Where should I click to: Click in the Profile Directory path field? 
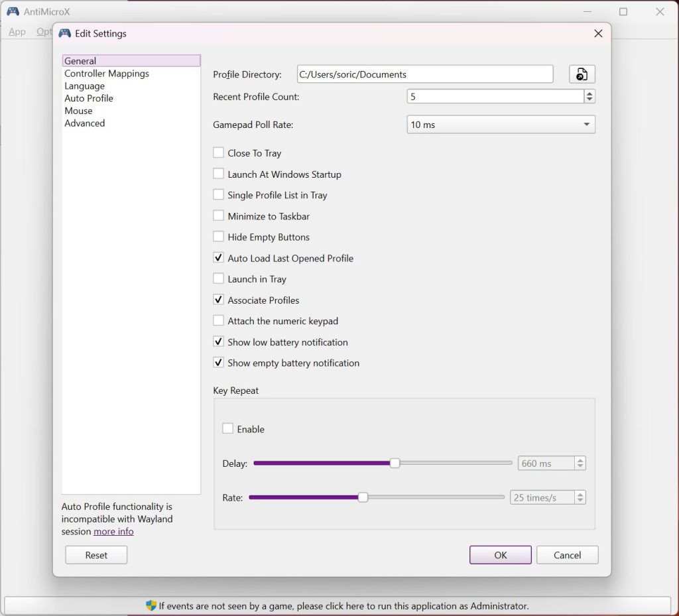(425, 74)
